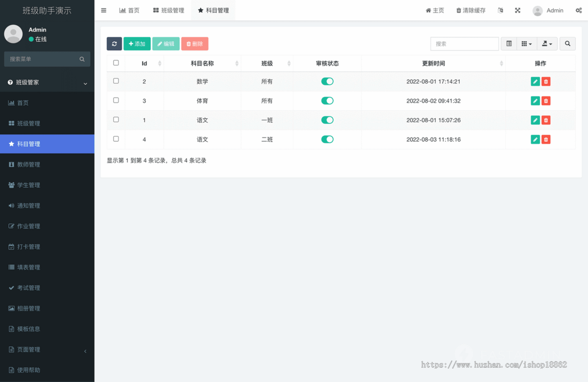Tick the checkbox for the 语文 一班 row
Image resolution: width=588 pixels, height=382 pixels.
(116, 120)
